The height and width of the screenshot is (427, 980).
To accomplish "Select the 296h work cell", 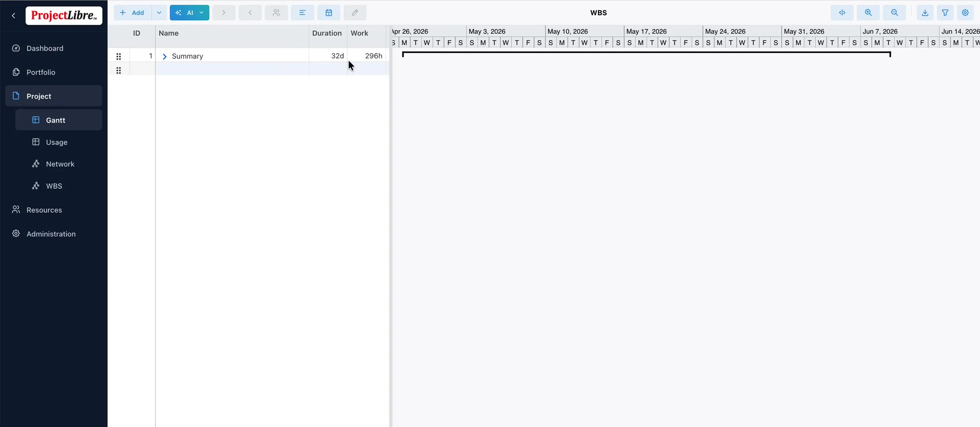I will [x=366, y=56].
